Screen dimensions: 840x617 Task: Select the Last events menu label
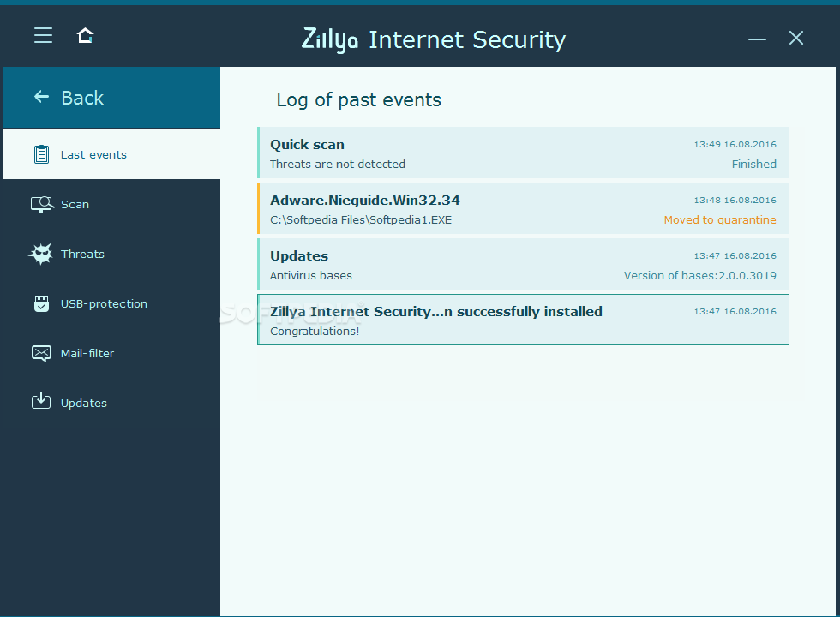[x=93, y=155]
